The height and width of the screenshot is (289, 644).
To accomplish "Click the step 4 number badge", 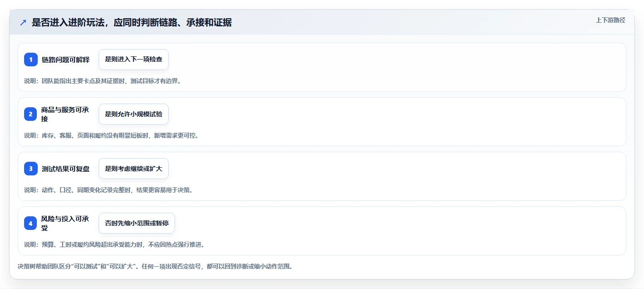I will pyautogui.click(x=31, y=223).
